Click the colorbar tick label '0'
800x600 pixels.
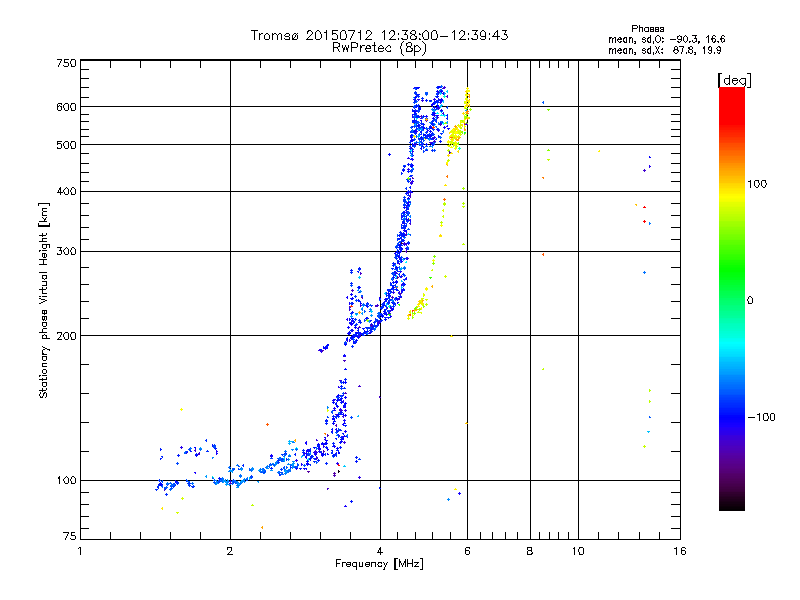point(750,301)
